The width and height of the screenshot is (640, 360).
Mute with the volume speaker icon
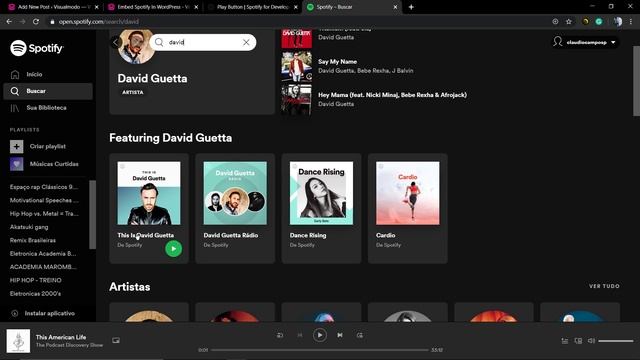(x=591, y=341)
